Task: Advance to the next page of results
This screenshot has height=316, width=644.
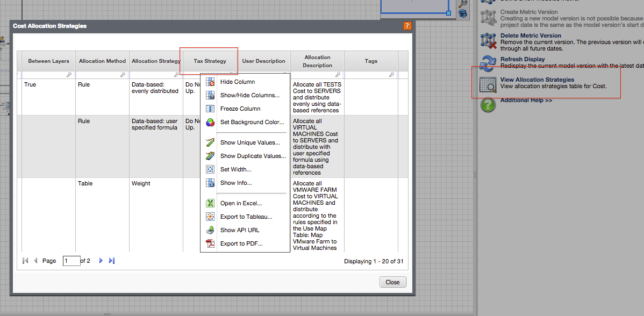Action: [x=101, y=261]
